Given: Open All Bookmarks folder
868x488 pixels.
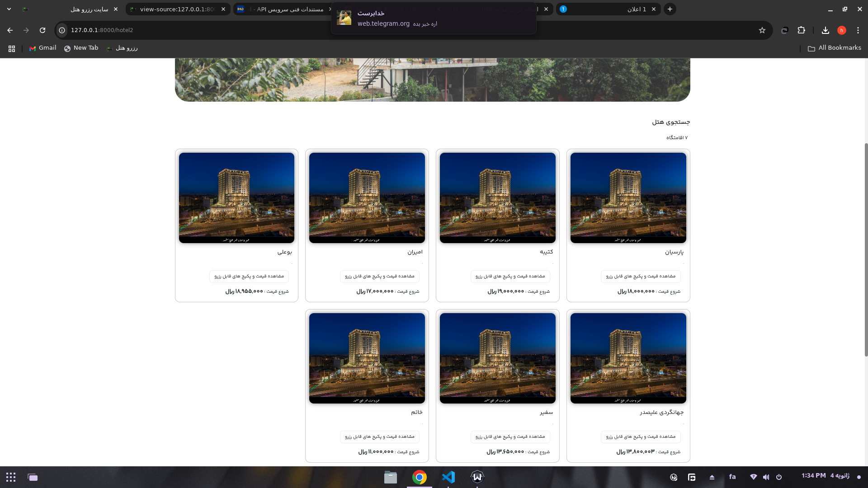Looking at the screenshot, I should (x=834, y=48).
